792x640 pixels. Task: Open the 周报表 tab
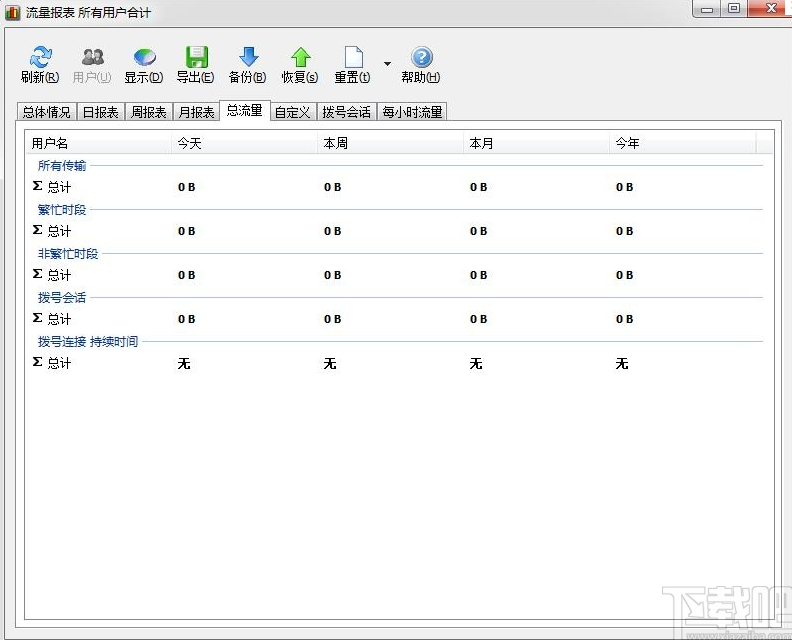[x=148, y=112]
